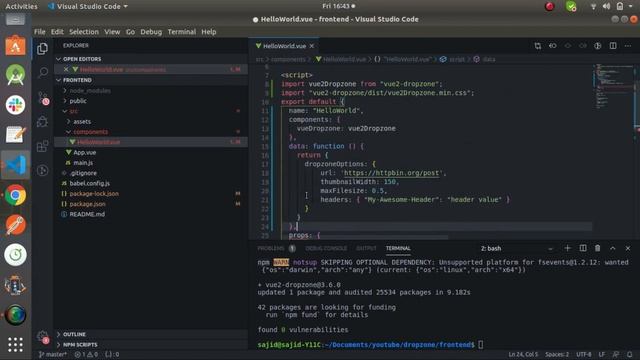Launch Google Chrome from the dock

tap(15, 195)
